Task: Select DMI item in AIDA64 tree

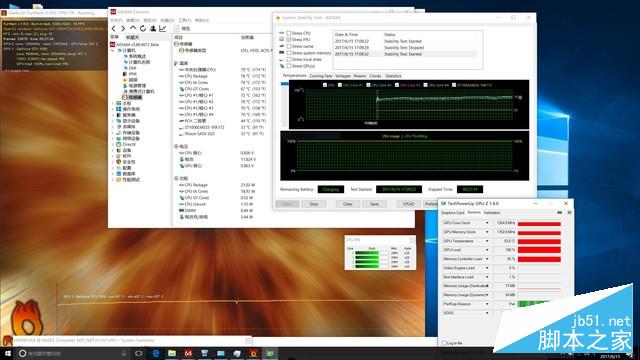Action: (130, 68)
